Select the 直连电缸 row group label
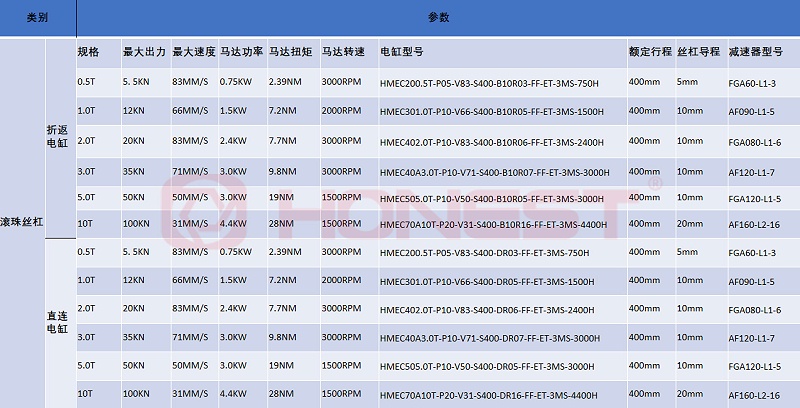 pos(58,324)
